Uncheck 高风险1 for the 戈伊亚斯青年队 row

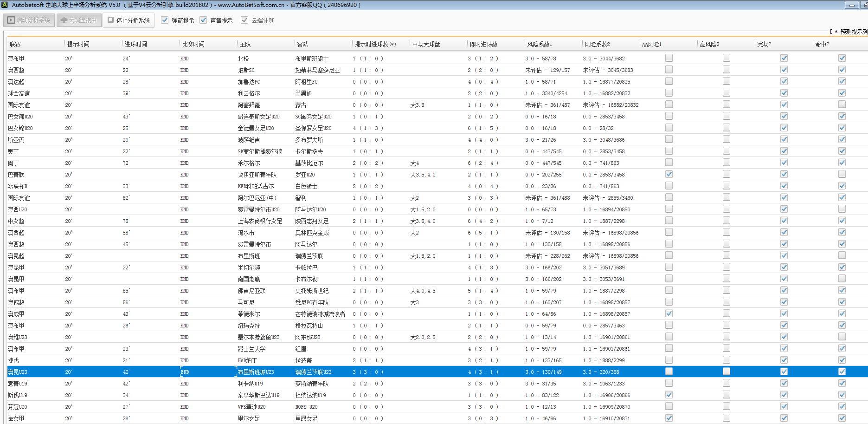tap(669, 174)
